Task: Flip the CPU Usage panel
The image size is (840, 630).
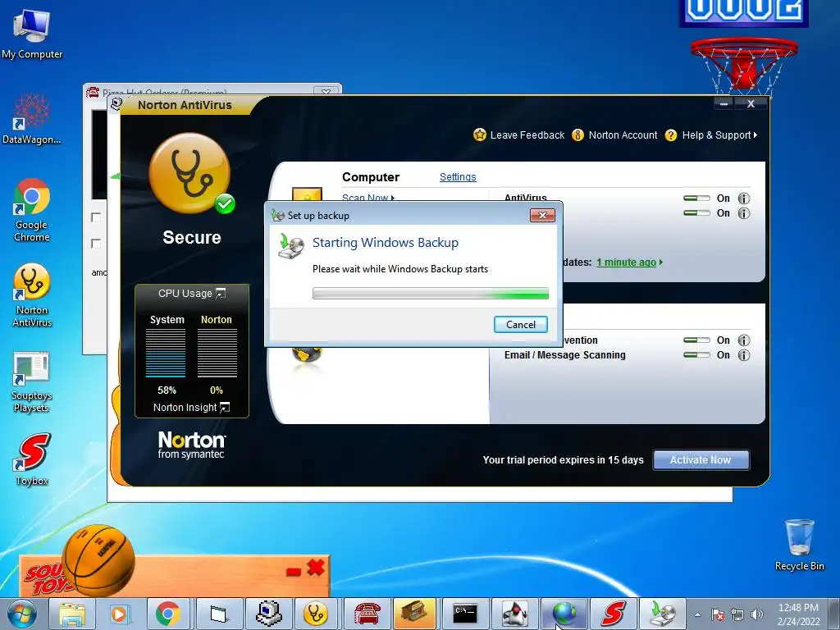Action: pos(221,293)
